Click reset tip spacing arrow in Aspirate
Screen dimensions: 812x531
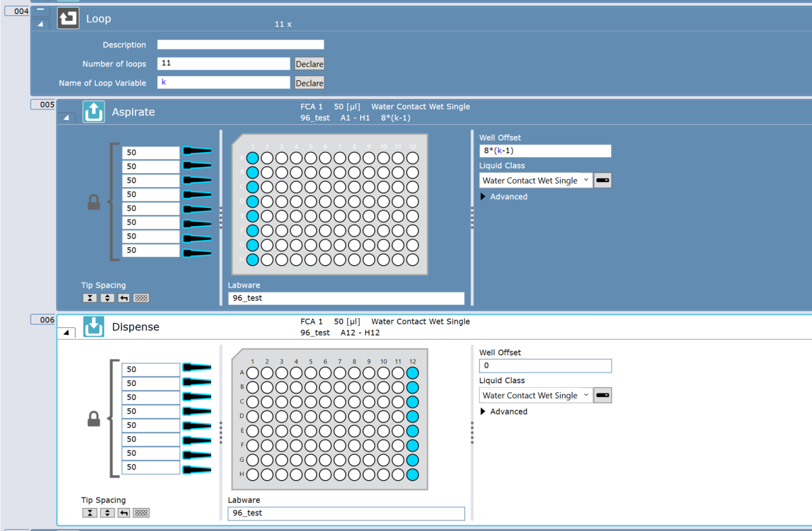point(124,298)
